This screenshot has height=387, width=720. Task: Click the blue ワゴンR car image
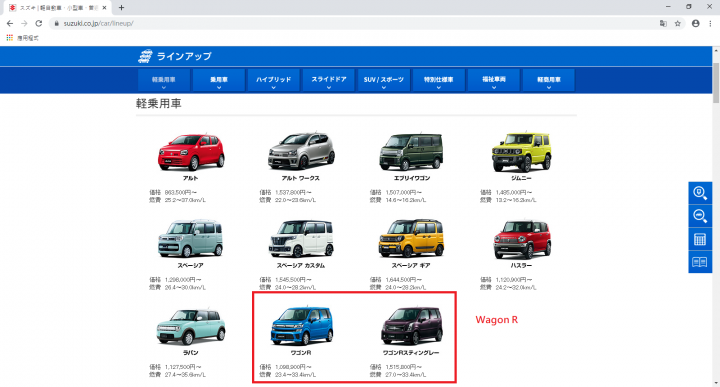tap(302, 326)
